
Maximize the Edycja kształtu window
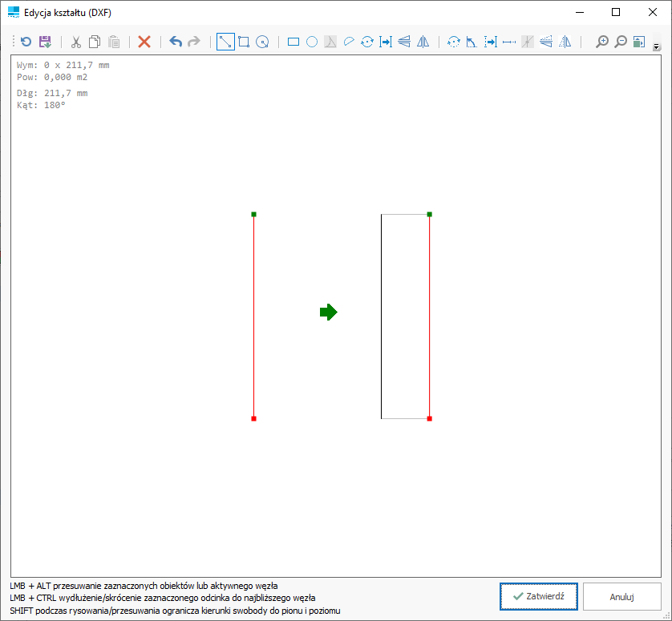coord(616,13)
